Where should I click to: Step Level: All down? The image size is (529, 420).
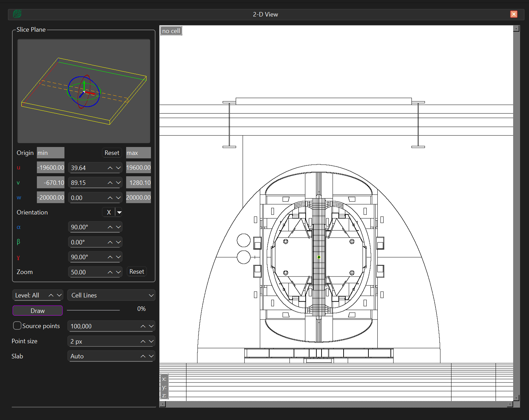pos(59,295)
